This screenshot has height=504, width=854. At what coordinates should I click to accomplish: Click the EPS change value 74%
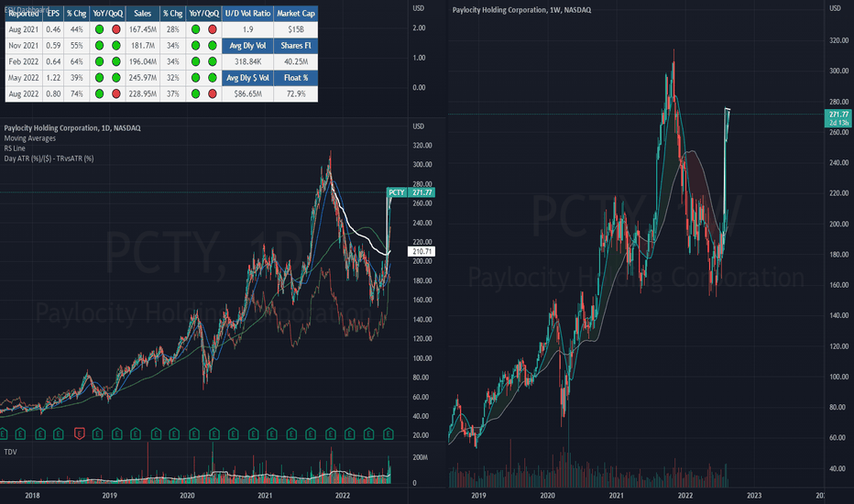tap(77, 93)
